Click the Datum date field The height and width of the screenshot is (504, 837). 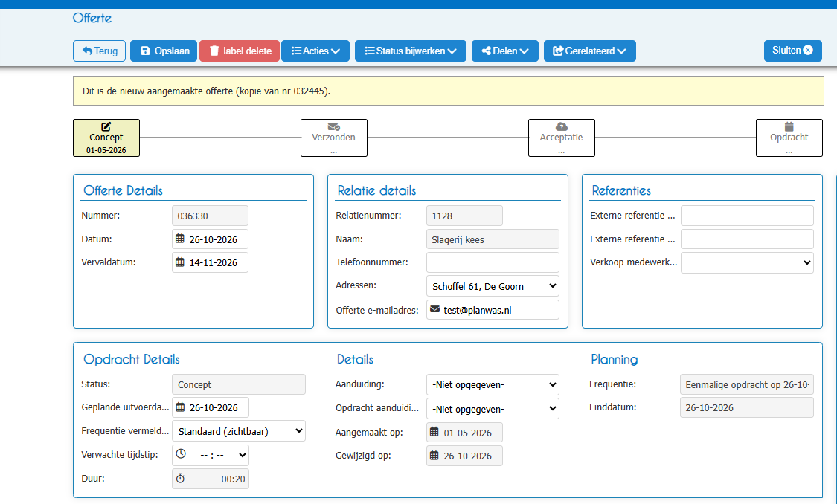pyautogui.click(x=211, y=239)
